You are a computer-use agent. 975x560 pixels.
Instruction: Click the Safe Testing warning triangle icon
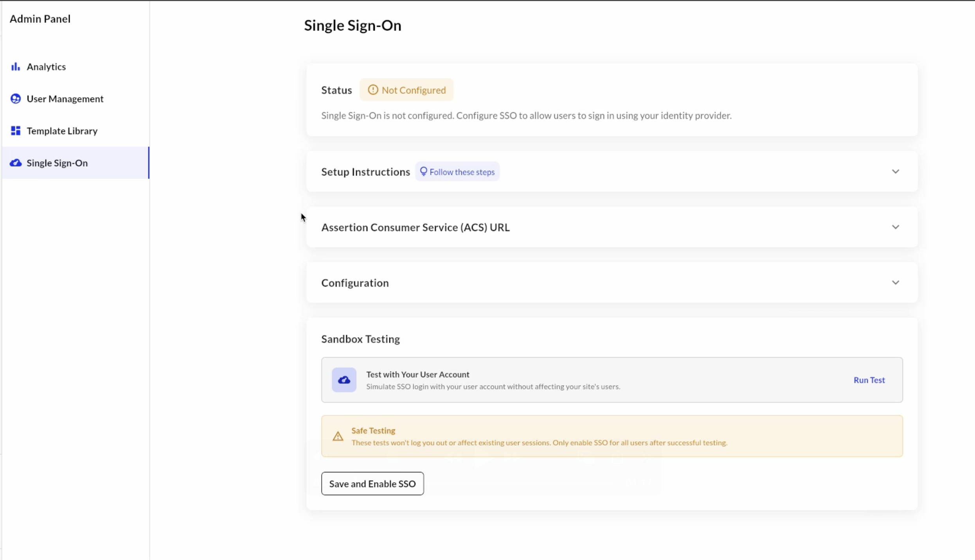(338, 436)
